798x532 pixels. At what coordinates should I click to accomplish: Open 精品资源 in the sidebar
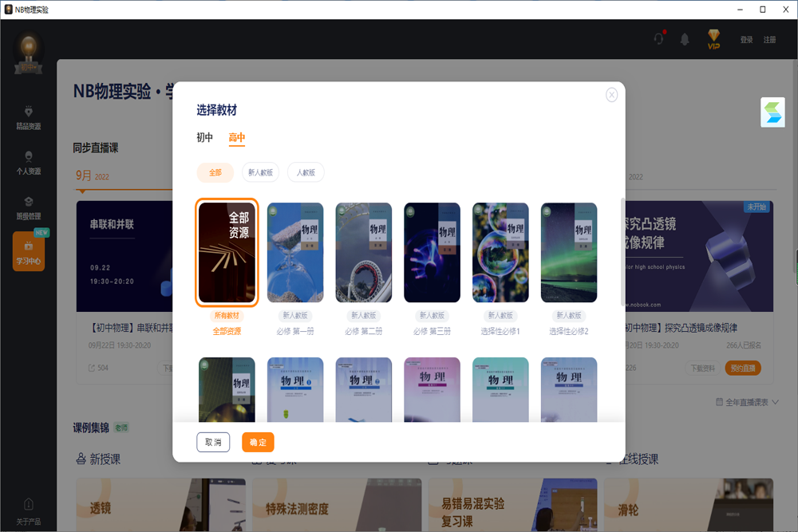click(29, 117)
